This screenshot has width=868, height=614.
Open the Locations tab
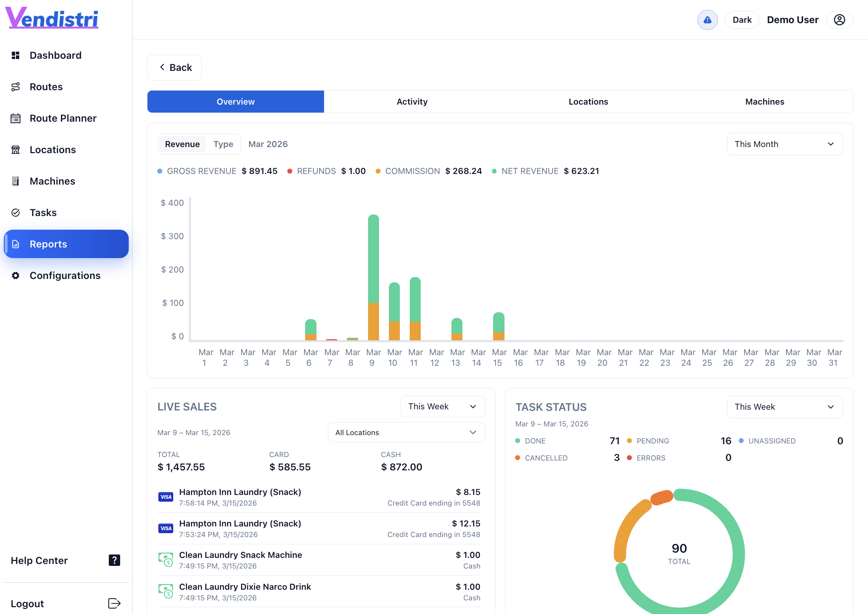(x=588, y=101)
